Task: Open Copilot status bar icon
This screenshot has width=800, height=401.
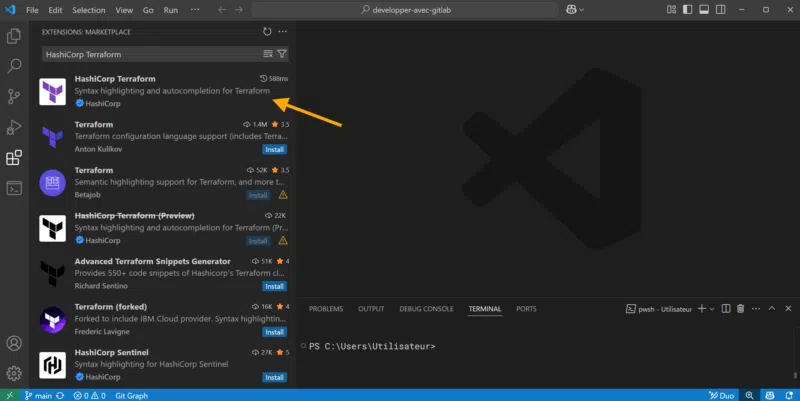Action: [x=770, y=395]
